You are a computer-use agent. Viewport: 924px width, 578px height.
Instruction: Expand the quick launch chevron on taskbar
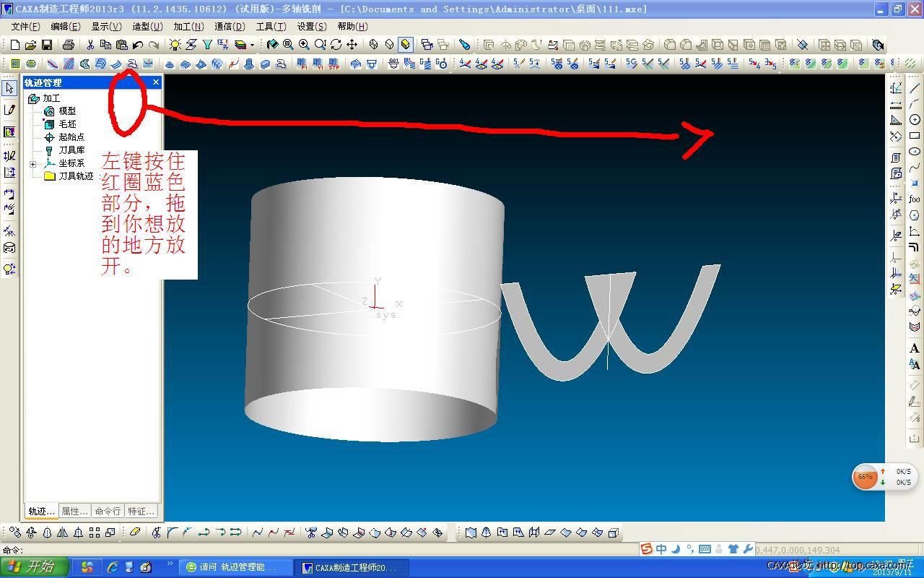coord(170,564)
